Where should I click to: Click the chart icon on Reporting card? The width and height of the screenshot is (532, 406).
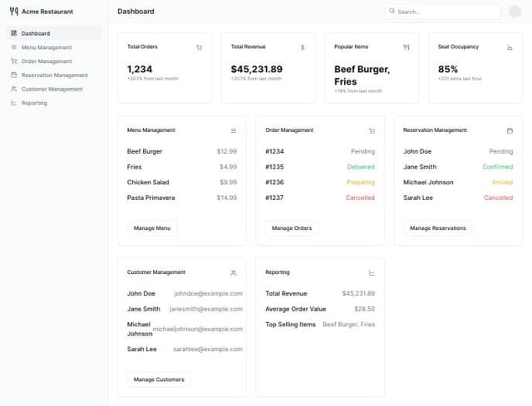point(372,273)
